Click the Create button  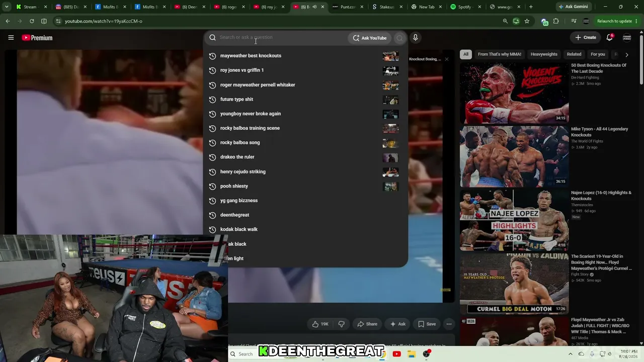click(586, 38)
